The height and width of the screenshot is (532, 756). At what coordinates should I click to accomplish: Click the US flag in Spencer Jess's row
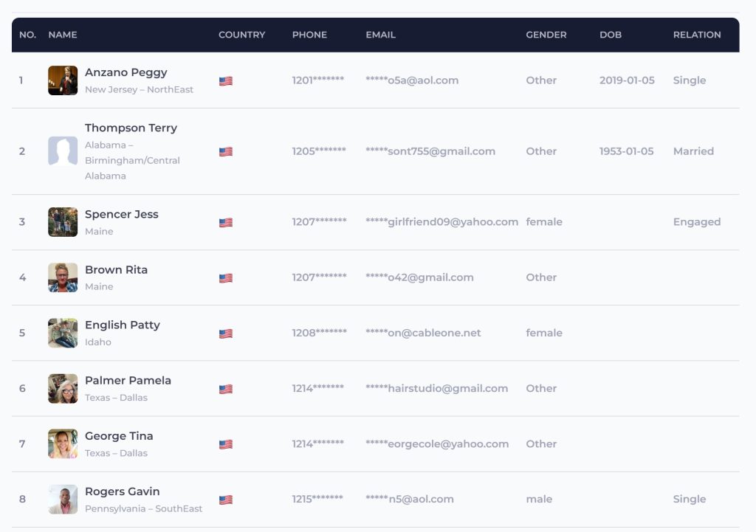point(226,223)
